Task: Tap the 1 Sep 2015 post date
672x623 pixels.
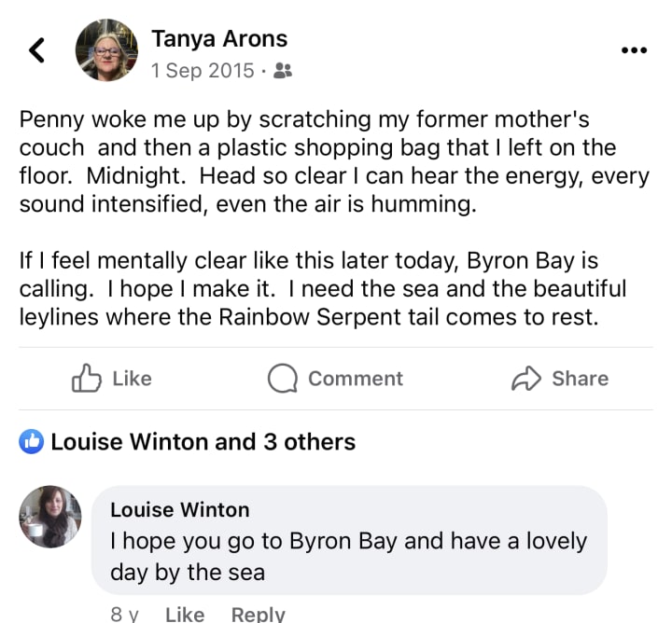Action: click(x=203, y=70)
